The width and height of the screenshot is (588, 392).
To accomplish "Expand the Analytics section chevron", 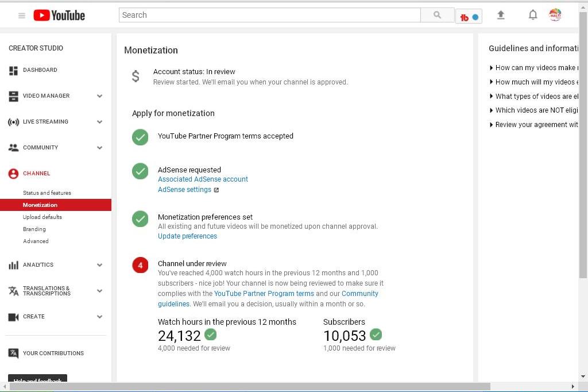I will click(x=100, y=265).
